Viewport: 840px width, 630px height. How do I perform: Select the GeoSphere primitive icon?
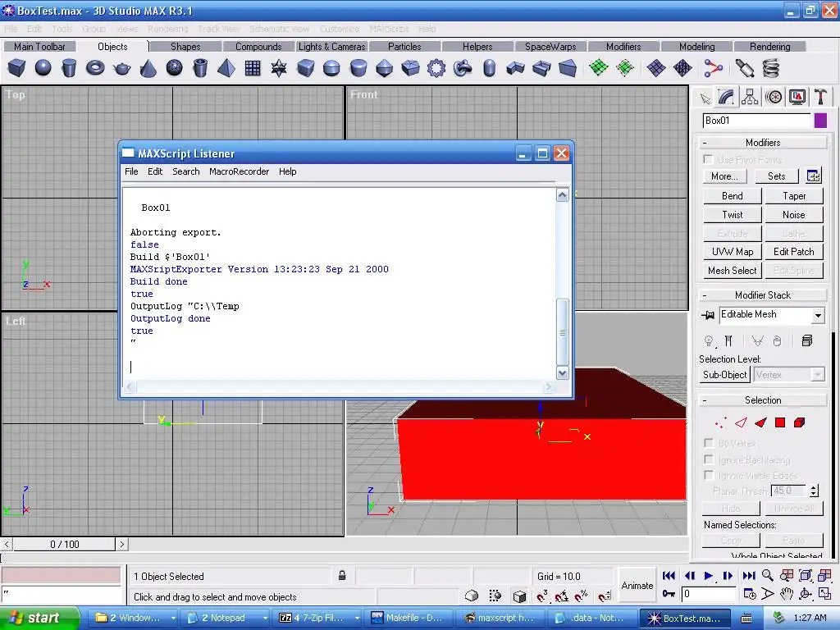174,68
